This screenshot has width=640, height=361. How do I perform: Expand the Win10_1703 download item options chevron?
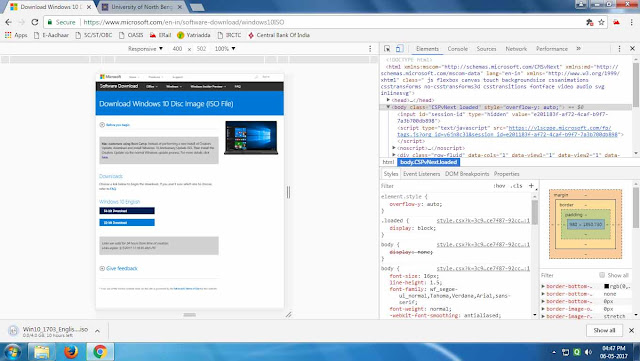click(98, 331)
